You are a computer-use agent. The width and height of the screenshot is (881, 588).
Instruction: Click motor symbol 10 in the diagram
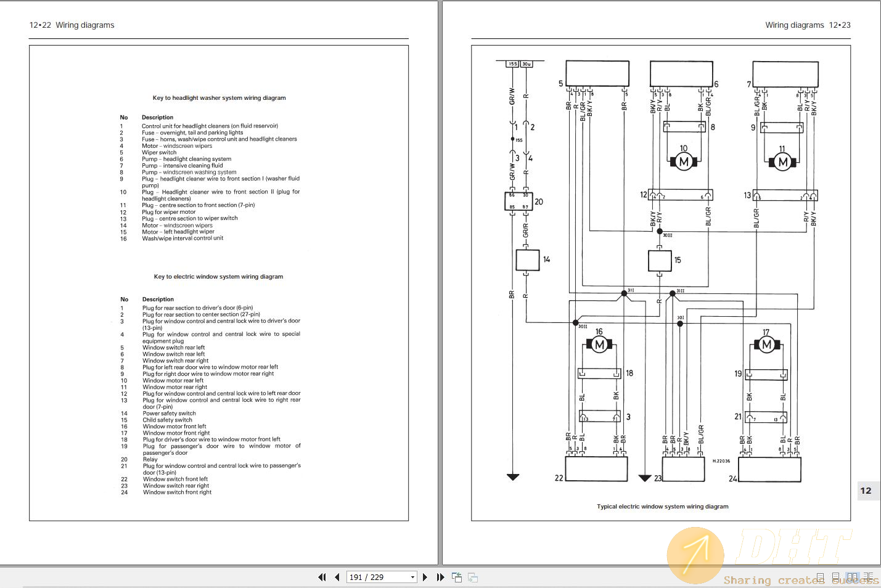[683, 162]
